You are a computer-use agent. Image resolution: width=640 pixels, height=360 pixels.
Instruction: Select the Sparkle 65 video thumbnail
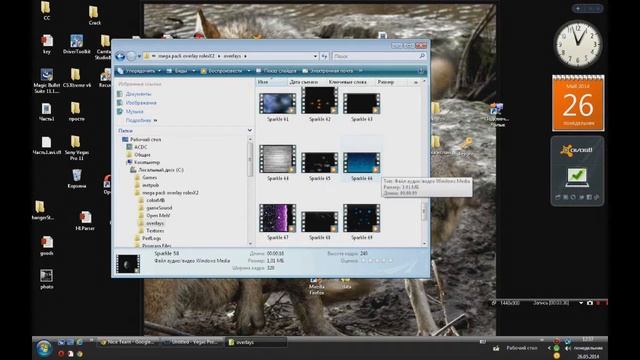pos(320,162)
